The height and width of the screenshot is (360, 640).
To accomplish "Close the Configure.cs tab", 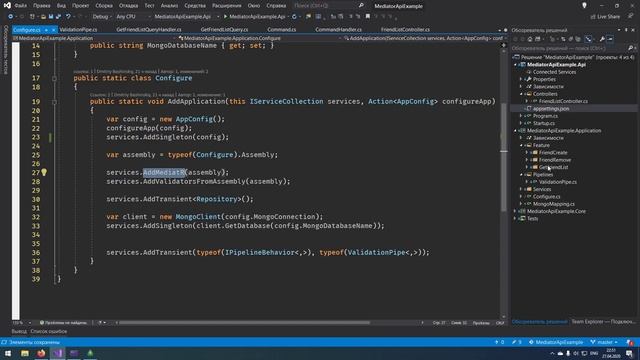I will point(53,30).
